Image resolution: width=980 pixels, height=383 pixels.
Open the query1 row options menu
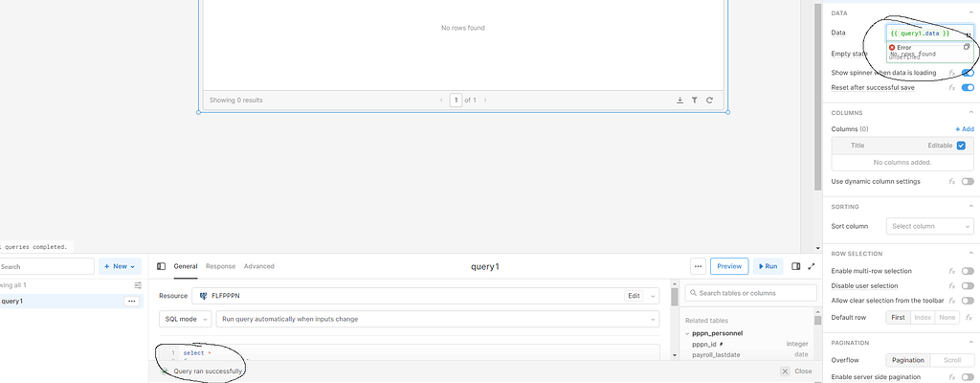pos(131,302)
